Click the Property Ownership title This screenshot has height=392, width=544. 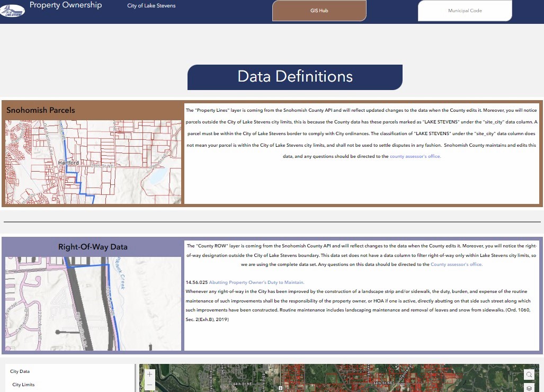66,5
